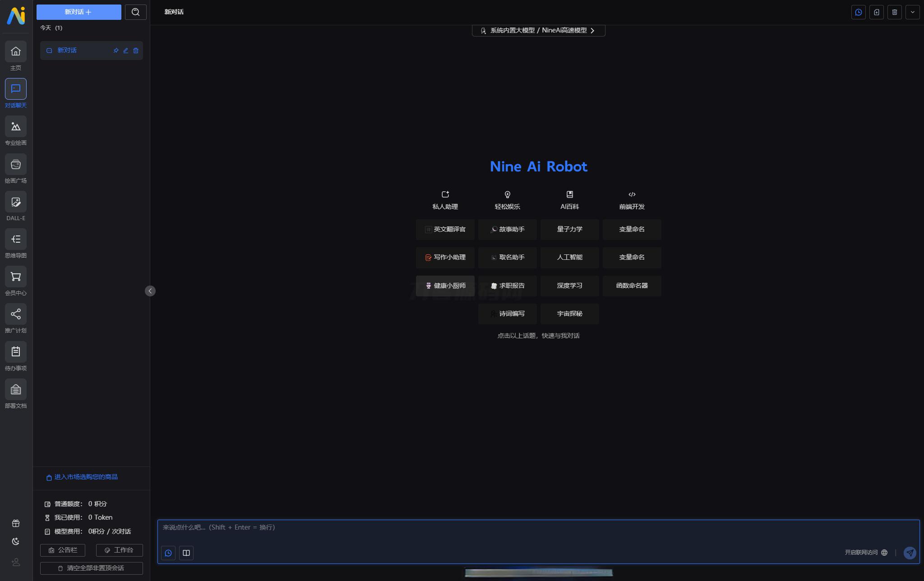Click the 我已使用: 0 Token line
This screenshot has height=581, width=924.
pyautogui.click(x=79, y=517)
